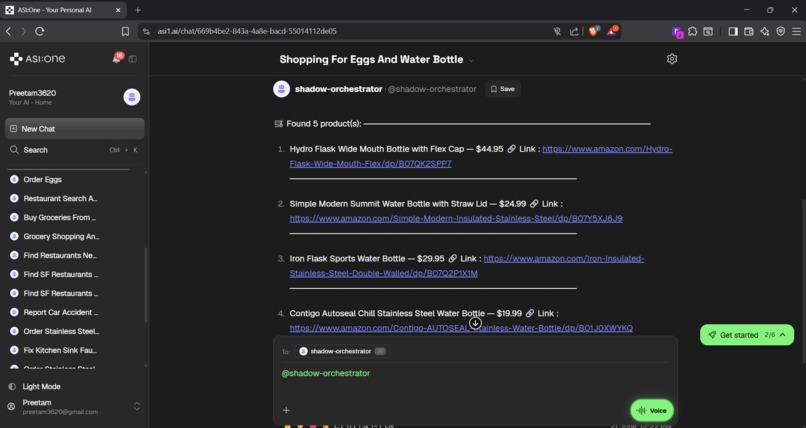
Task: Open the VPN shield icon
Action: (781, 31)
